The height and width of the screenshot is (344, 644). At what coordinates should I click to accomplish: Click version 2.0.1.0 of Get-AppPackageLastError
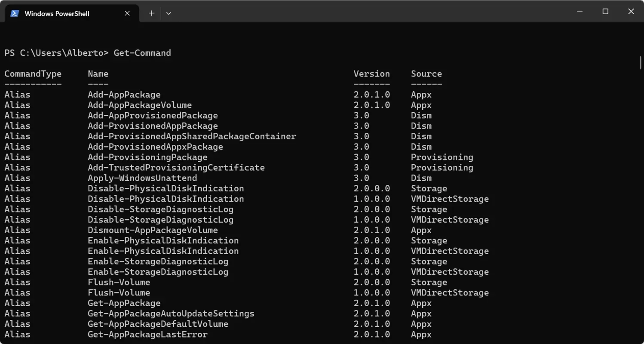point(372,335)
